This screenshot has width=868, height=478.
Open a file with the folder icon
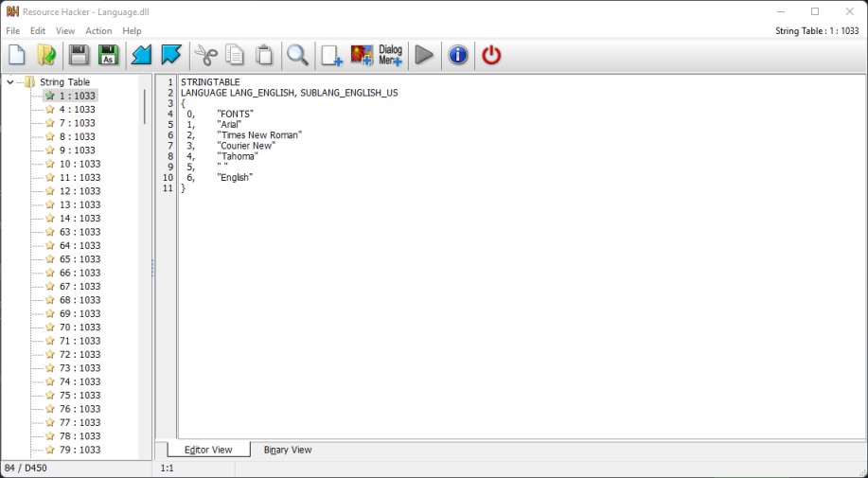coord(46,55)
